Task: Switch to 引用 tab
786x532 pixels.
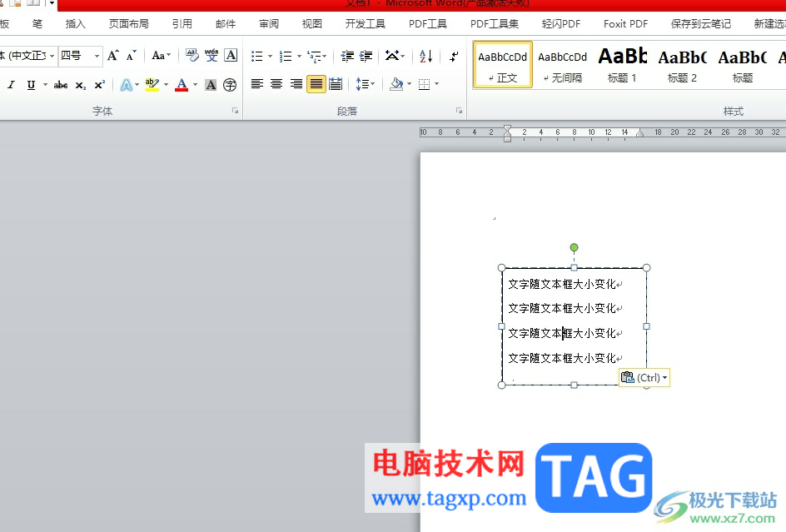Action: pos(182,23)
